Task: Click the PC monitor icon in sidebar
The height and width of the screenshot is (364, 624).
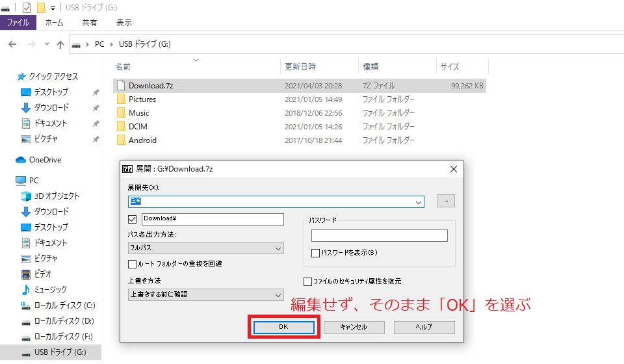Action: pyautogui.click(x=21, y=181)
